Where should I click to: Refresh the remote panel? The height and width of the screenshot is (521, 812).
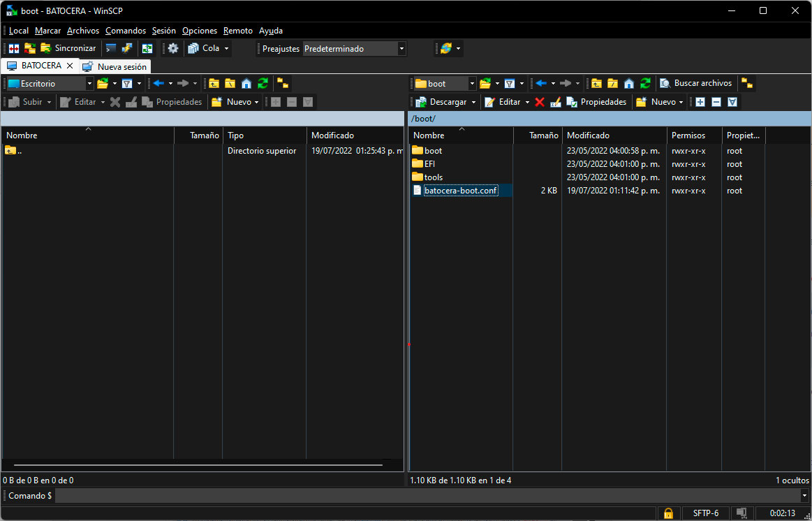point(645,83)
